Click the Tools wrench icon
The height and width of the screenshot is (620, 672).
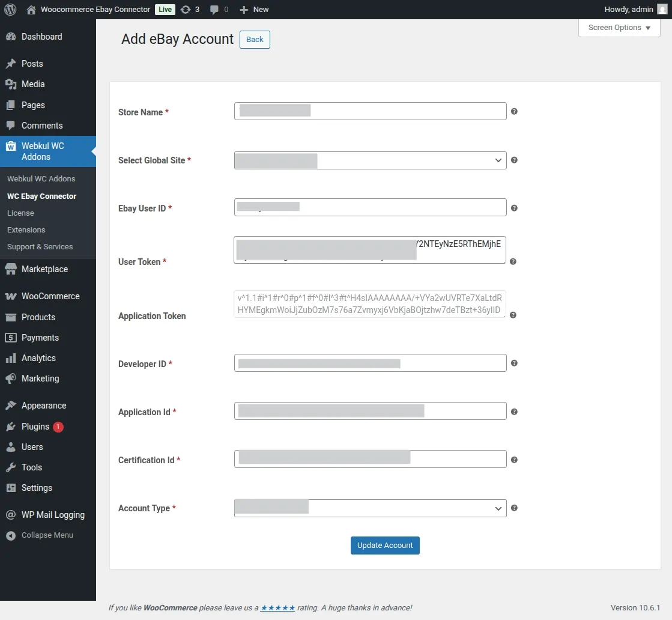pyautogui.click(x=11, y=467)
